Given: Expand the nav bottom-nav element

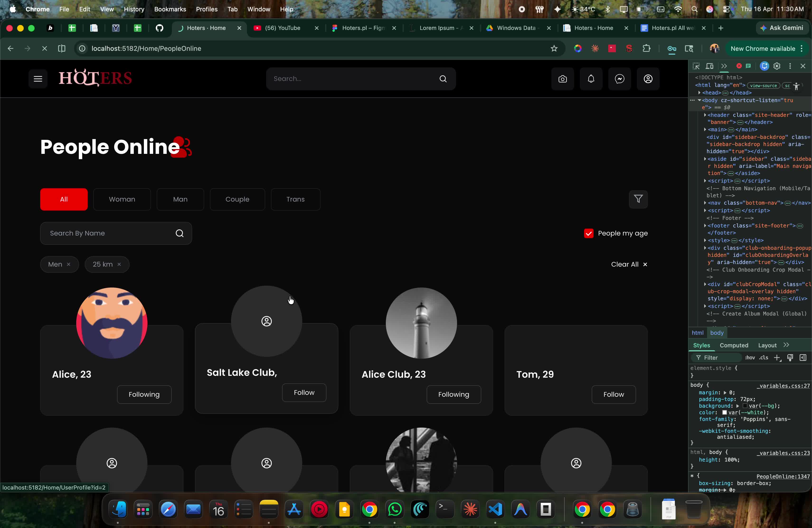Looking at the screenshot, I should tap(705, 203).
